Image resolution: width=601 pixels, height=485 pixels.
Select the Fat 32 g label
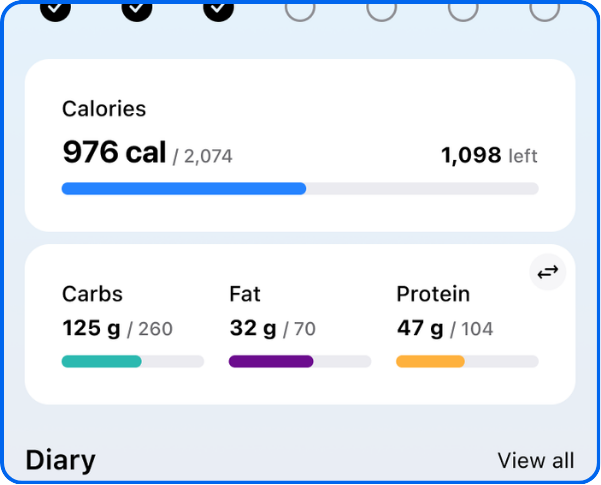pos(253,328)
